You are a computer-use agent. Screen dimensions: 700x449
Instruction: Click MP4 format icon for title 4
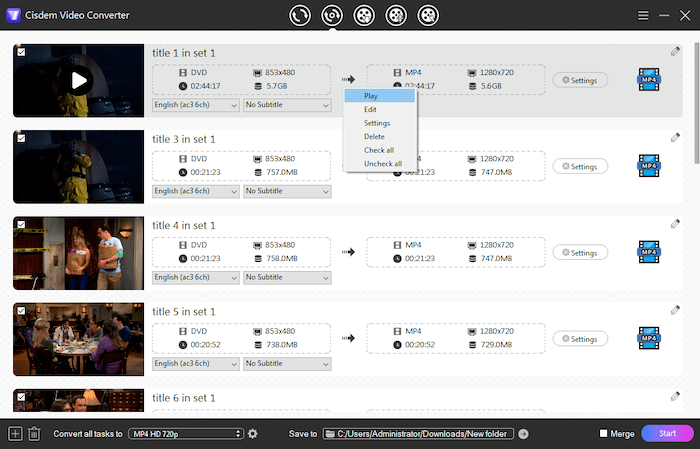click(x=649, y=253)
